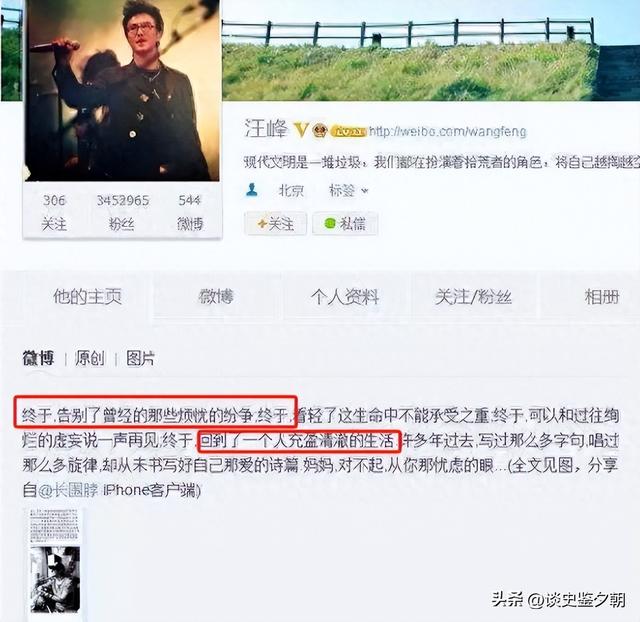
Task: Filter posts by 原创
Action: 89,358
